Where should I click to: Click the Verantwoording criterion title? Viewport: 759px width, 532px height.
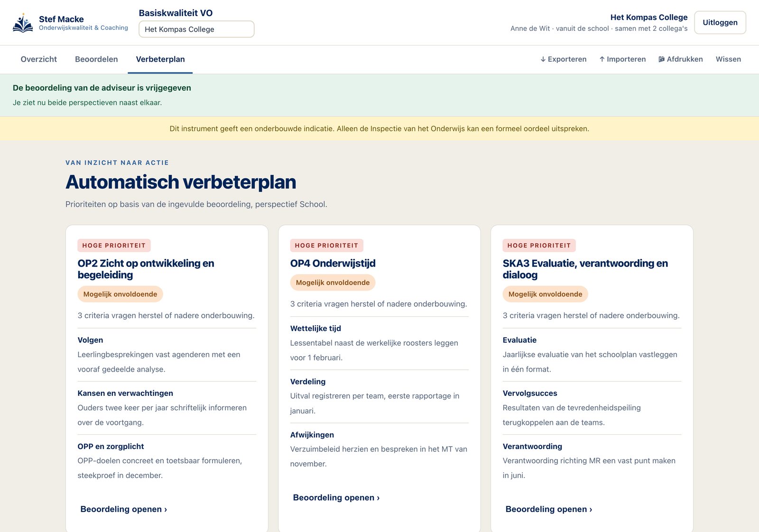532,446
